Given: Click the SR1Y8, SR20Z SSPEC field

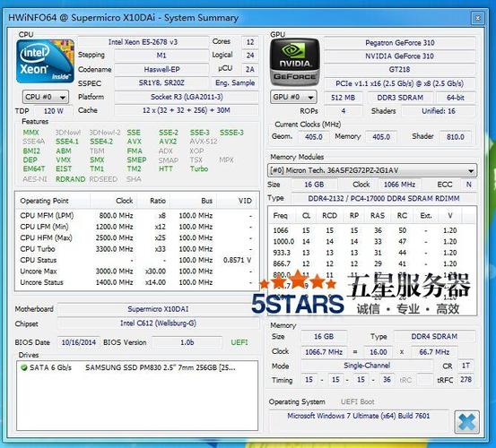Looking at the screenshot, I should (x=161, y=82).
